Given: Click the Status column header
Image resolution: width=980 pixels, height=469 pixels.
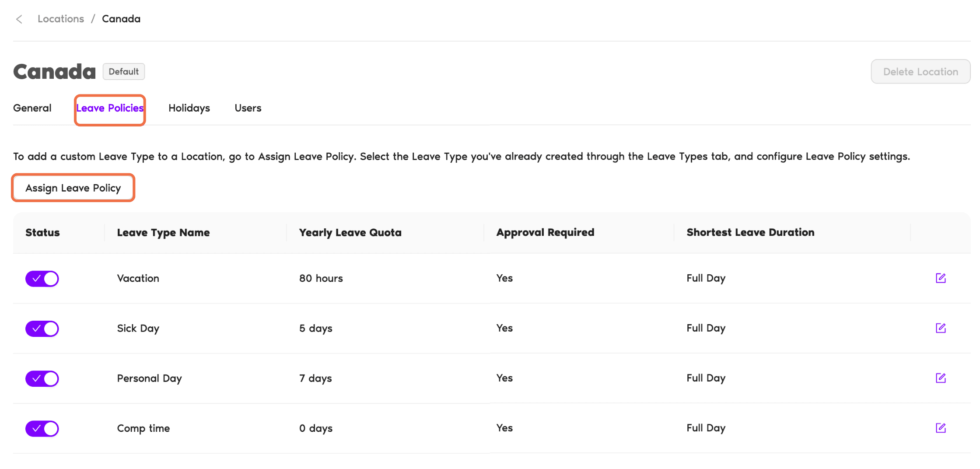Looking at the screenshot, I should coord(42,232).
